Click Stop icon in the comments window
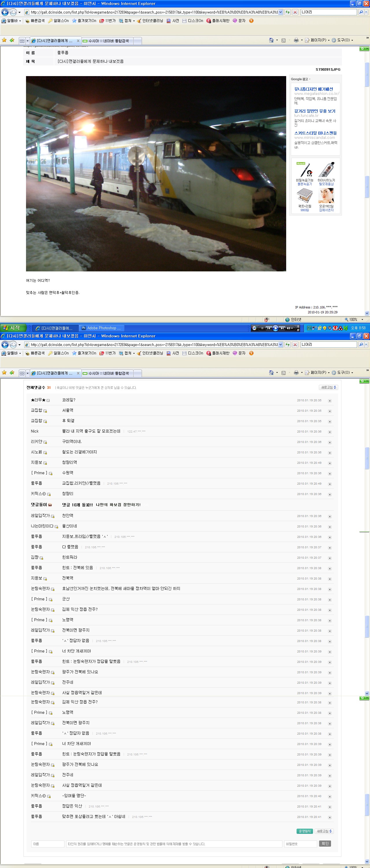This screenshot has height=868, width=370. click(x=295, y=344)
